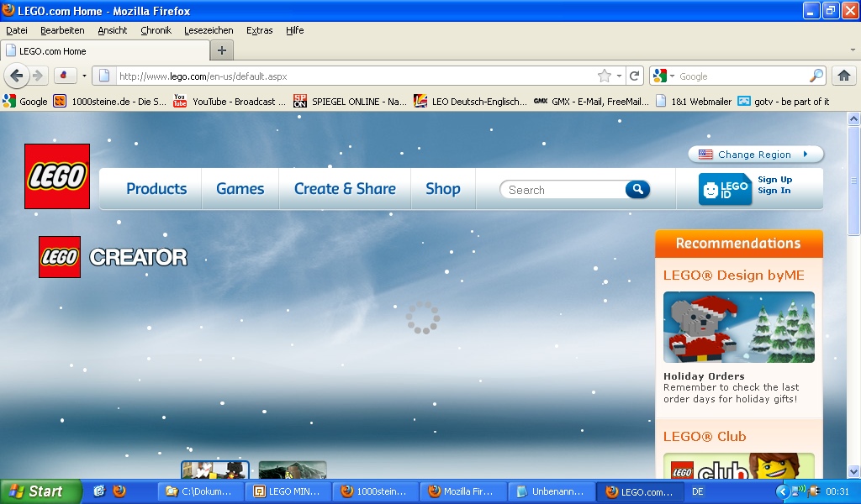Open the Bearbeiten menu
861x504 pixels.
(x=62, y=30)
